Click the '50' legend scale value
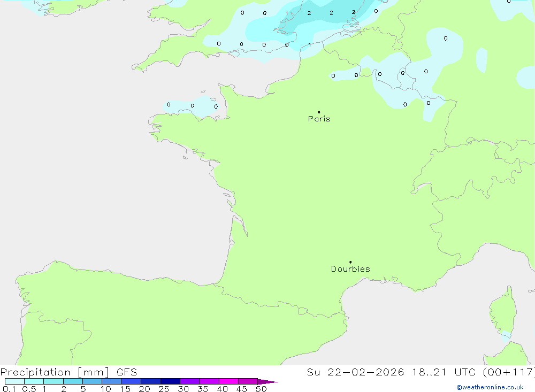535x392 pixels. point(261,389)
